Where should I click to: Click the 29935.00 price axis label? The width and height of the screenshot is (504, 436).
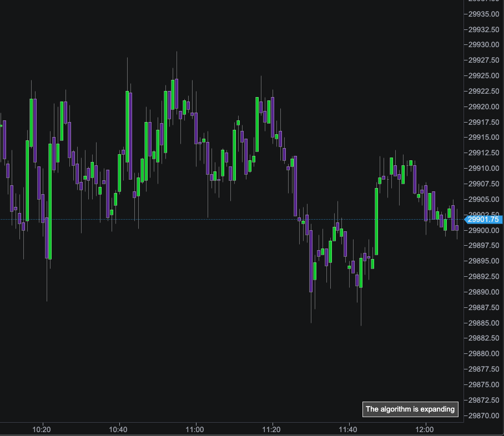tap(484, 14)
